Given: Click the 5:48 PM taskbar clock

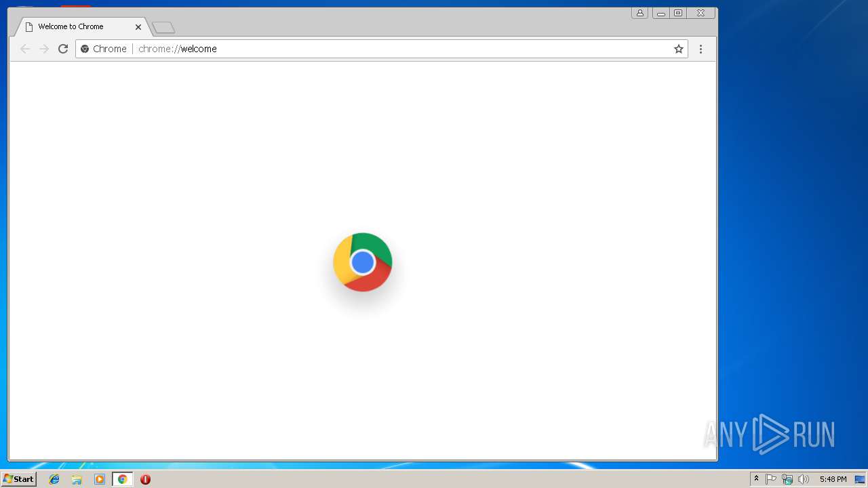Looking at the screenshot, I should 833,479.
